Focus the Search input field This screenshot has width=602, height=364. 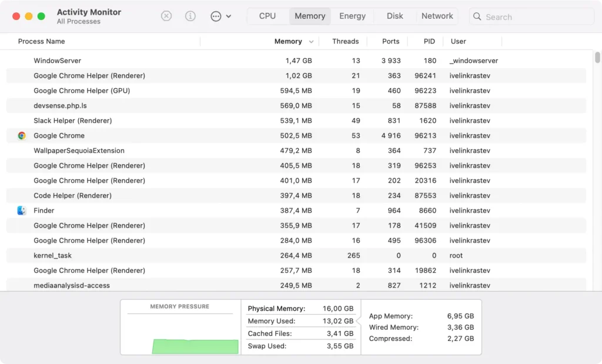tap(531, 16)
